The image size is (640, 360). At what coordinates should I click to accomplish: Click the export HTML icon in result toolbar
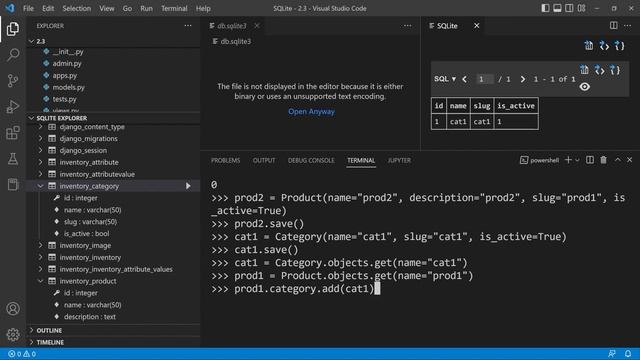coord(599,70)
